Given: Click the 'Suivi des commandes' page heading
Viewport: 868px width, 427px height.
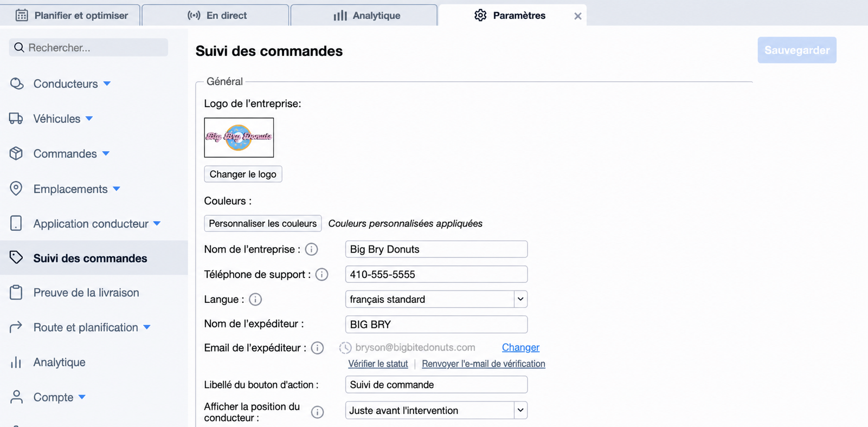Looking at the screenshot, I should point(269,51).
